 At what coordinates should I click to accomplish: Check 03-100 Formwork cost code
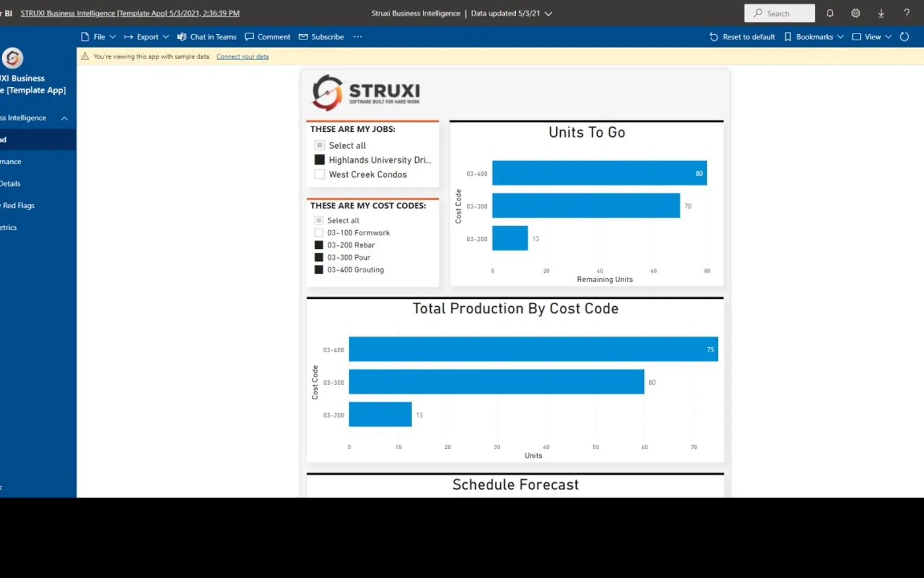(319, 232)
